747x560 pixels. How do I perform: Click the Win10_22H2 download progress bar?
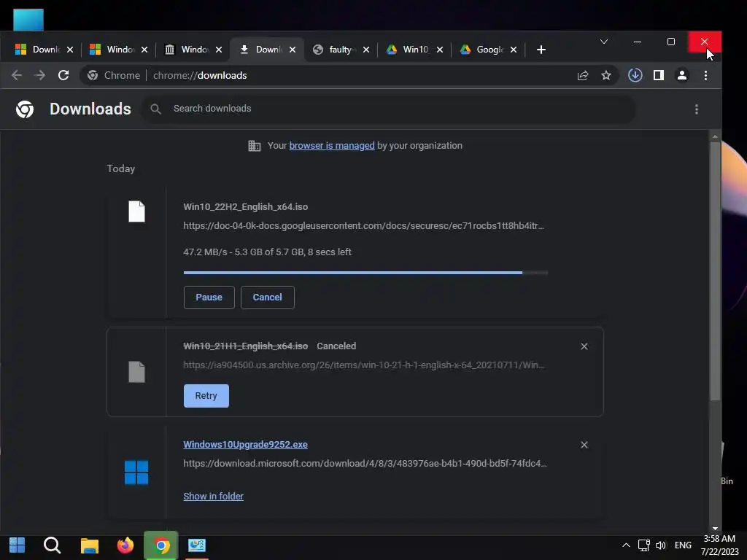(x=365, y=273)
